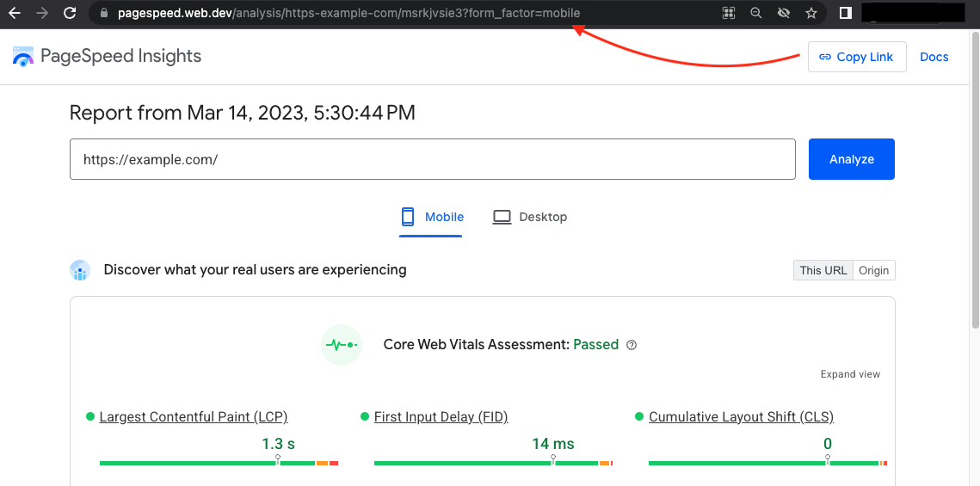Switch to Origin data view

click(873, 270)
